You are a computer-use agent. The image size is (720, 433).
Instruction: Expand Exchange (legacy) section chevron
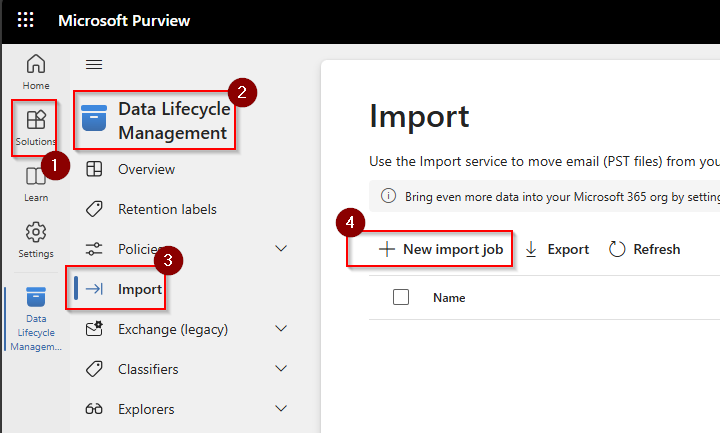click(x=281, y=329)
